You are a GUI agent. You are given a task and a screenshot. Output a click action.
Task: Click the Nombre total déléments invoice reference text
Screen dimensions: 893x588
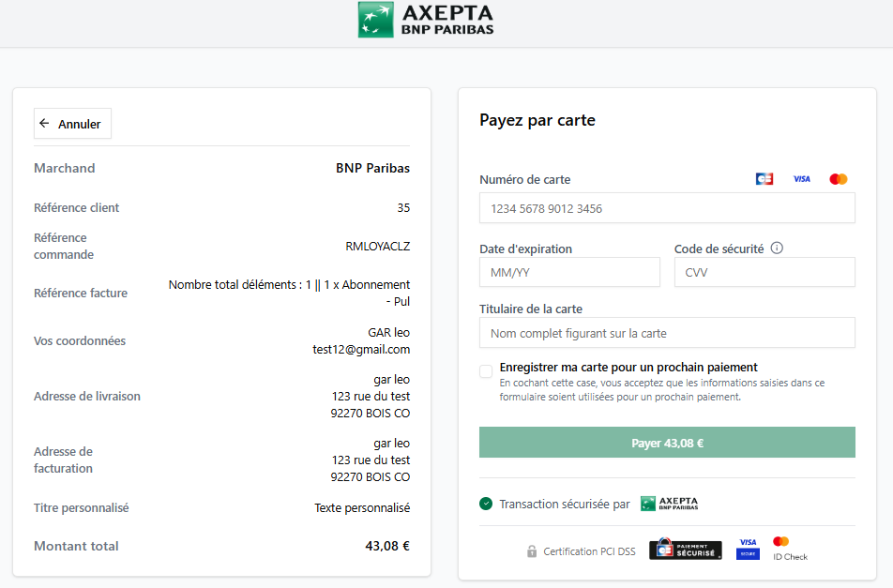289,293
